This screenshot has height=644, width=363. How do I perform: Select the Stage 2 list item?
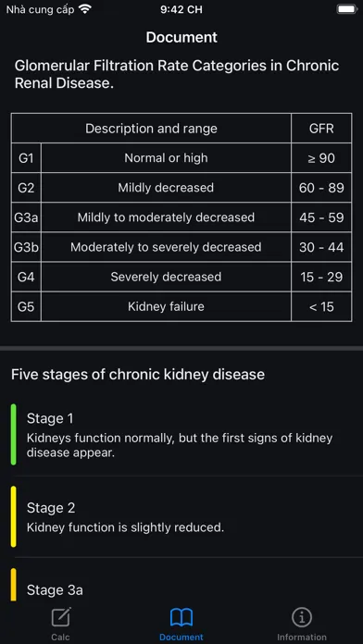click(x=181, y=516)
